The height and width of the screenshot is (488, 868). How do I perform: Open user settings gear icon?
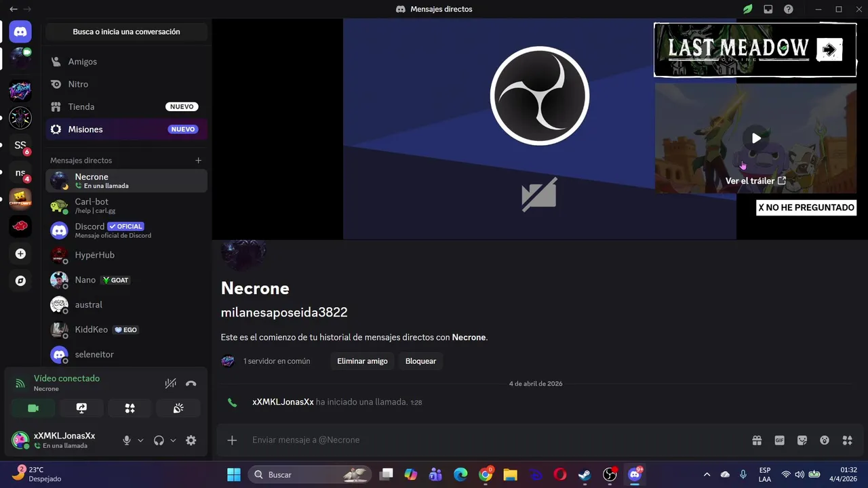(x=191, y=441)
